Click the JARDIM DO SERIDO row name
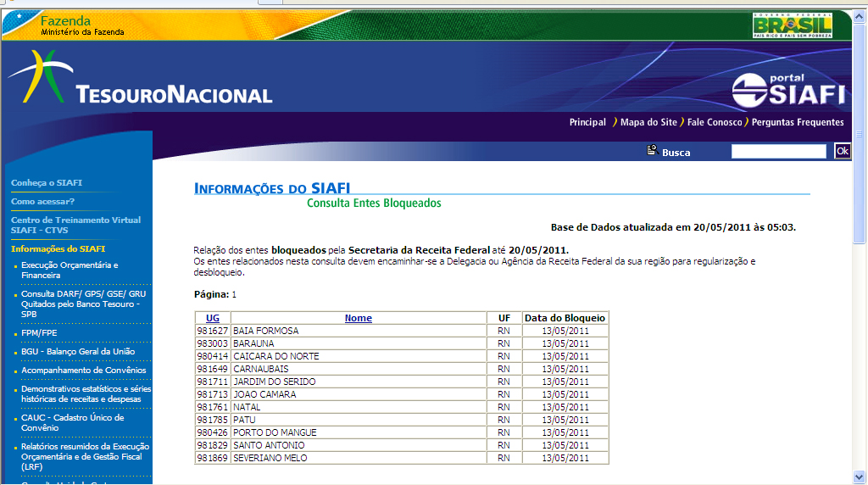This screenshot has height=485, width=868. pos(274,382)
